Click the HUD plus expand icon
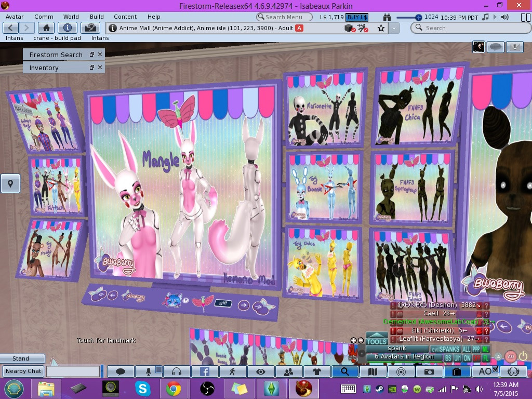Viewport: 532px width, 399px height. tap(353, 340)
